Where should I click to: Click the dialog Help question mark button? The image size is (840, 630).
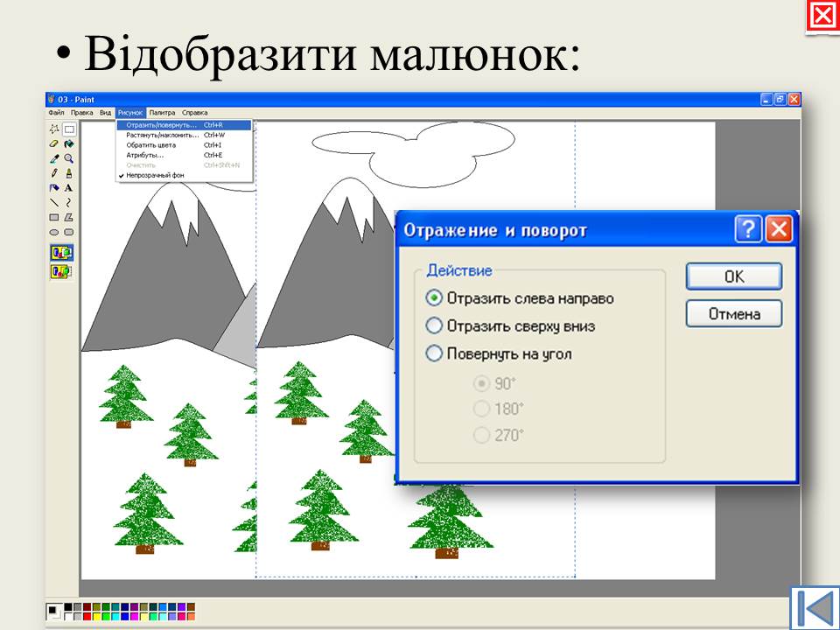point(748,230)
